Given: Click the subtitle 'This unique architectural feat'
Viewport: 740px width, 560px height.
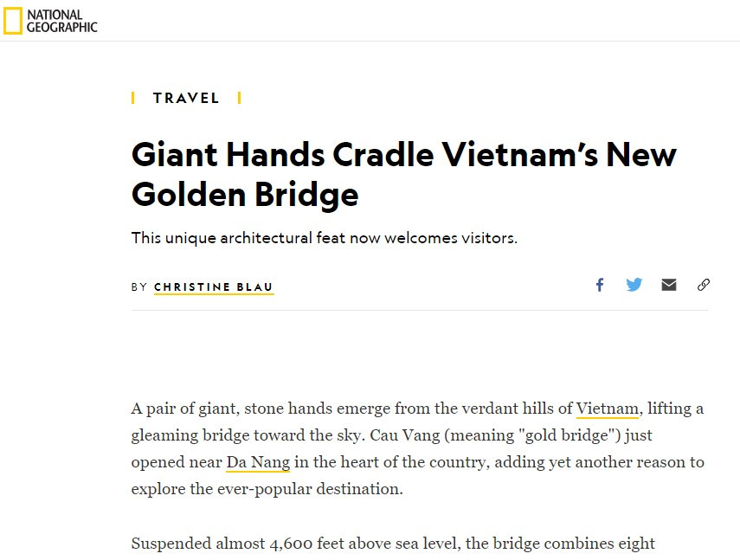Looking at the screenshot, I should point(324,238).
